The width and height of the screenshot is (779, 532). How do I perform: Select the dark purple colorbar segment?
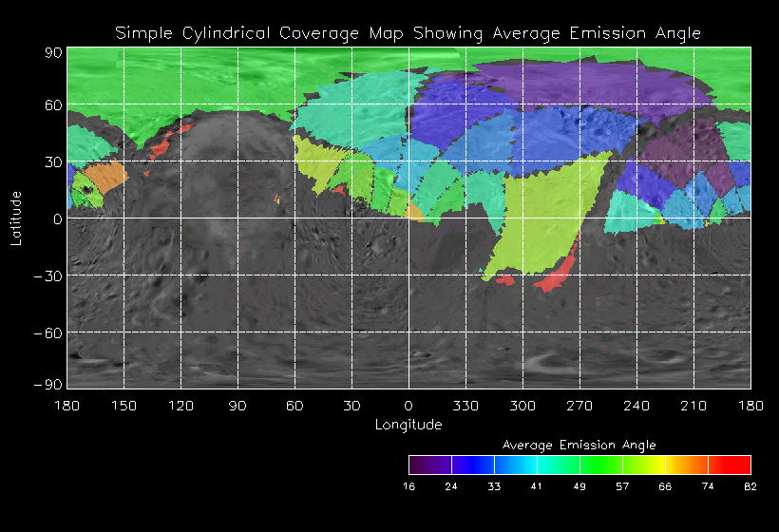click(x=430, y=465)
